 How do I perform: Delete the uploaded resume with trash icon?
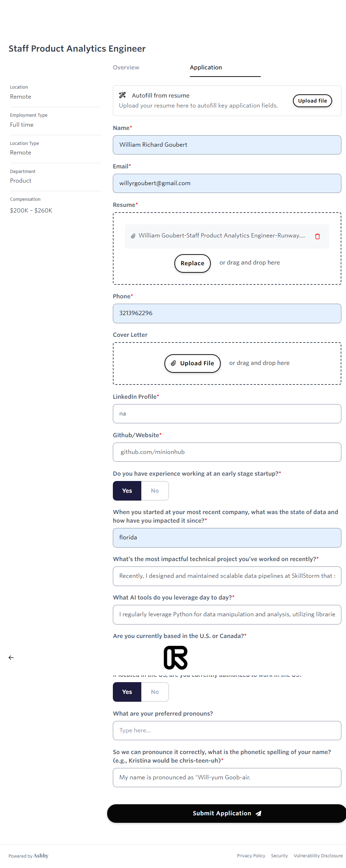318,236
